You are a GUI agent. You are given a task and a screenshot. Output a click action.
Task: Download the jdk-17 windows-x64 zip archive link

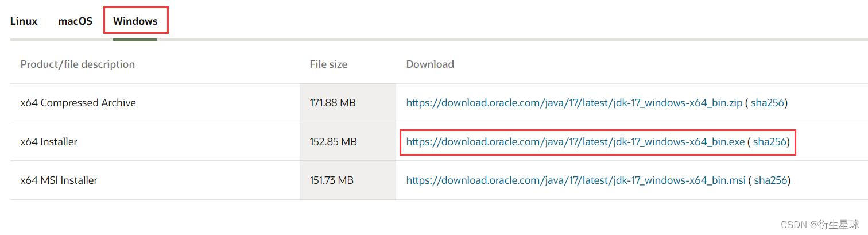pyautogui.click(x=574, y=103)
